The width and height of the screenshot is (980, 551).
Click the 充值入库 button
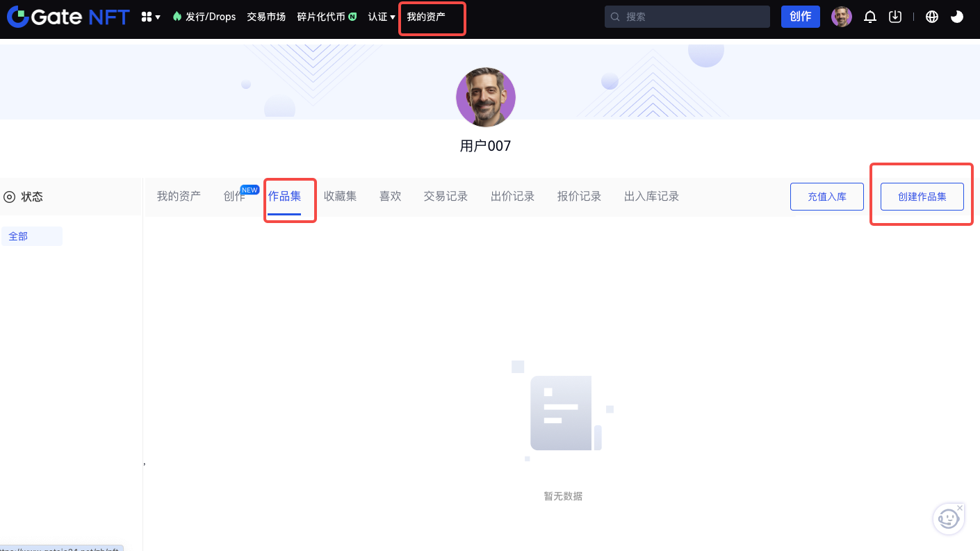point(826,197)
